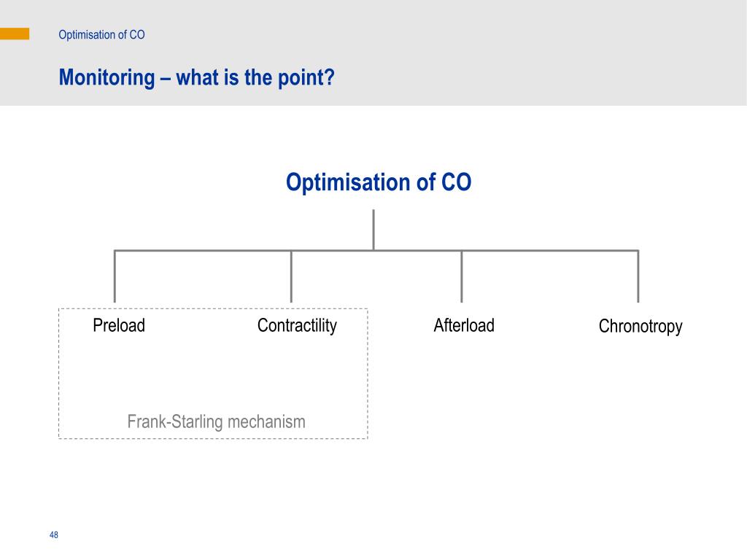The width and height of the screenshot is (747, 560).
Task: Click the vertical connector line above Afterload
Action: (x=462, y=276)
